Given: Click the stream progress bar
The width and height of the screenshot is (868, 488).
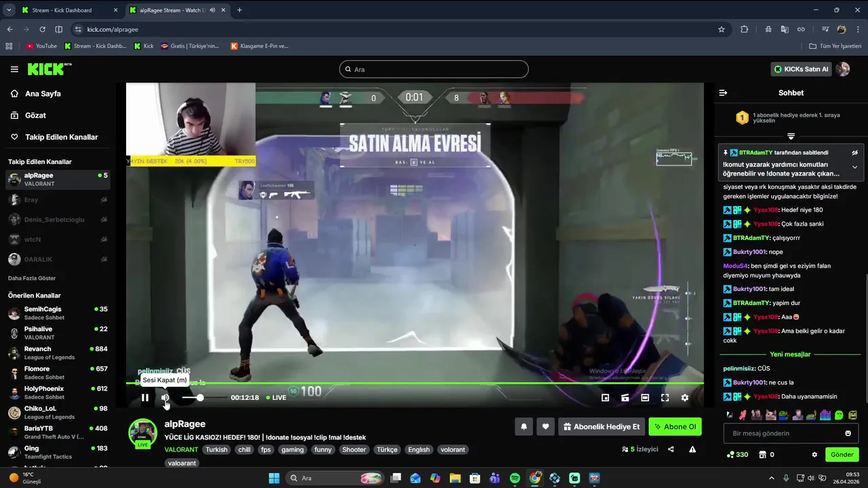Looking at the screenshot, I should 414,384.
